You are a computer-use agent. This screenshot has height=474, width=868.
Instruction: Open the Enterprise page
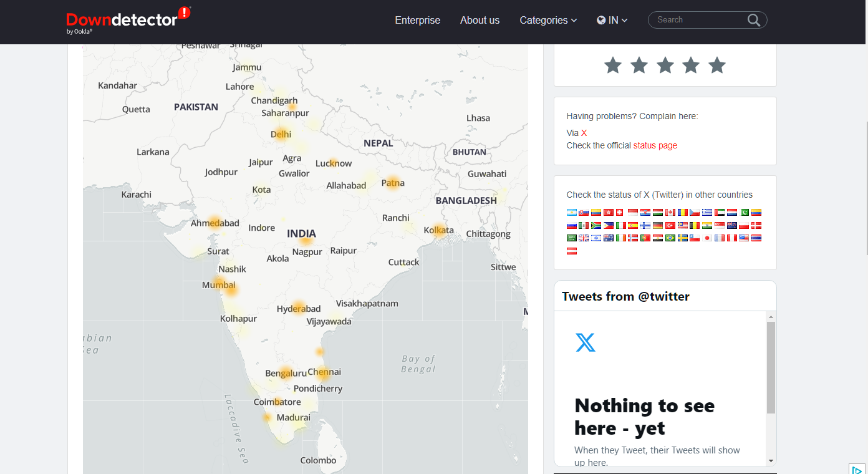click(417, 20)
